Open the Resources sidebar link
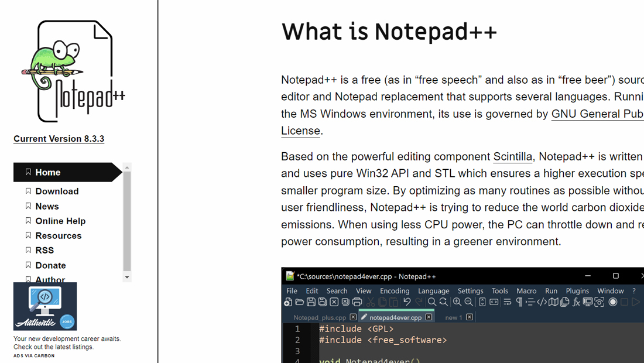 [59, 236]
